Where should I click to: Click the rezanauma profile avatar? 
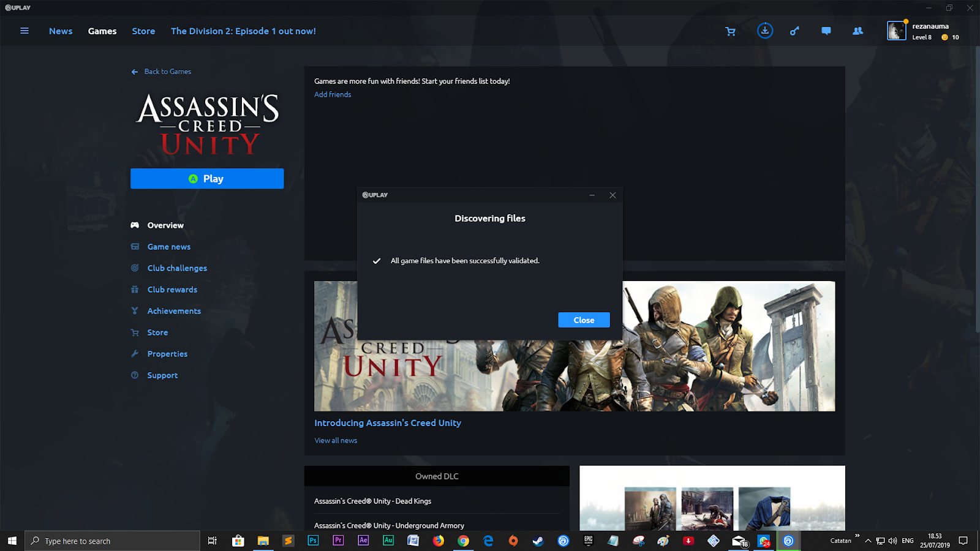coord(897,31)
